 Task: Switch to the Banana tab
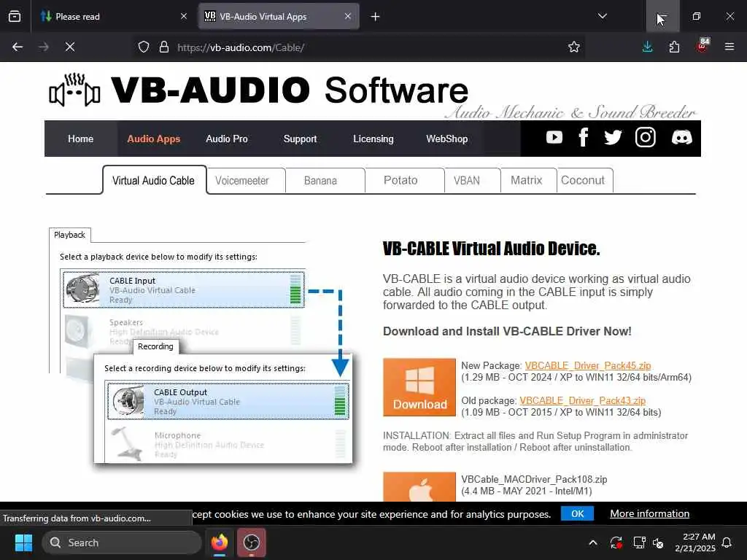[321, 181]
